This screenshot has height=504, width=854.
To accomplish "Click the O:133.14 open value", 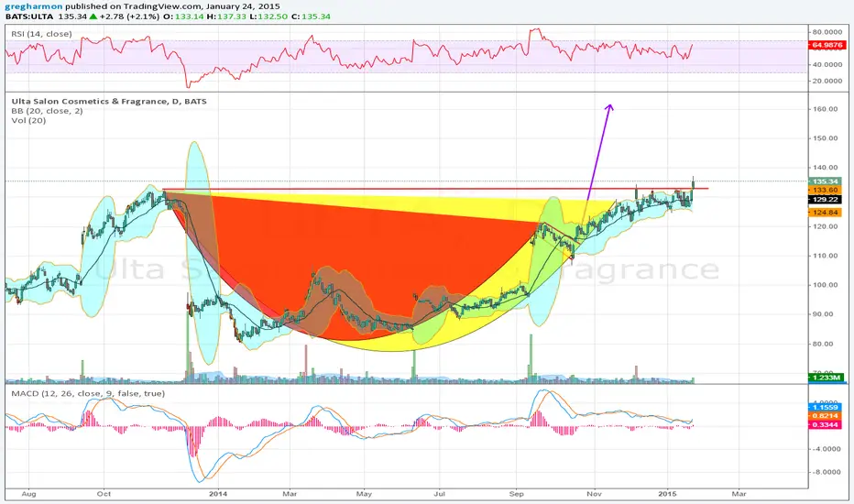I will tap(183, 16).
